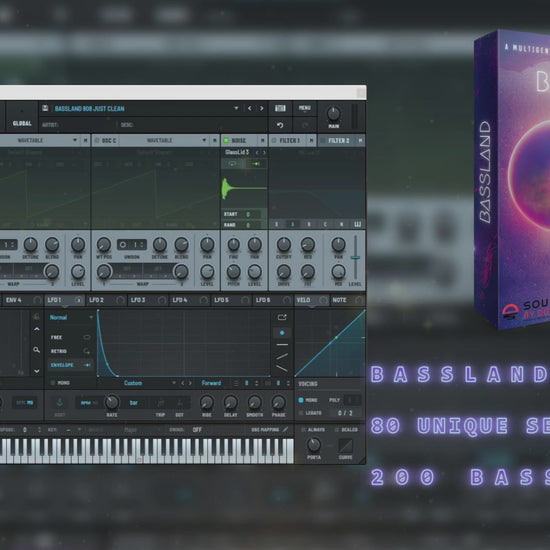Click the LFO RATE knob
This screenshot has width=550, height=550.
(112, 402)
